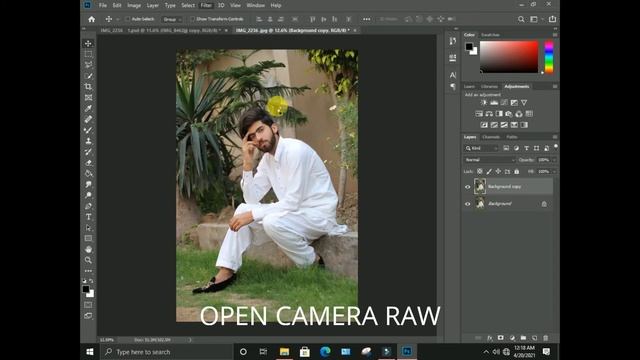Image resolution: width=640 pixels, height=360 pixels.
Task: Enable Show Transform Controls checkbox
Action: [x=192, y=19]
